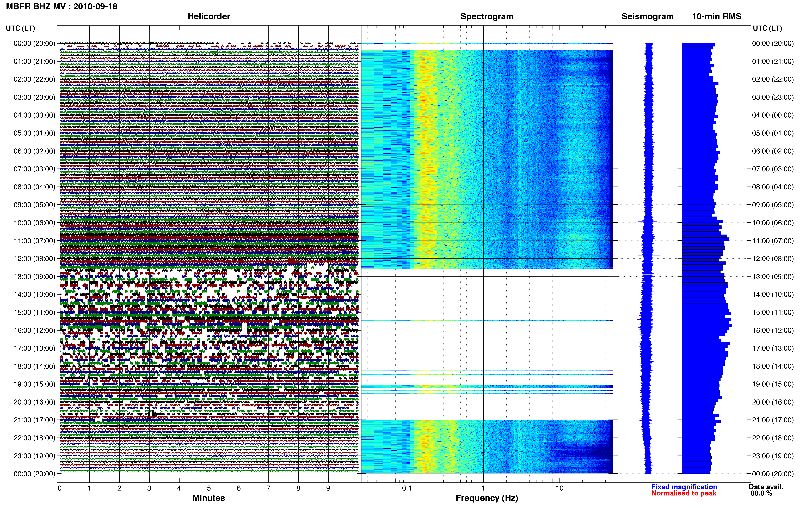Click the seismogram spike near 20:40
Viewport: 812px width, 508px height.
647,415
